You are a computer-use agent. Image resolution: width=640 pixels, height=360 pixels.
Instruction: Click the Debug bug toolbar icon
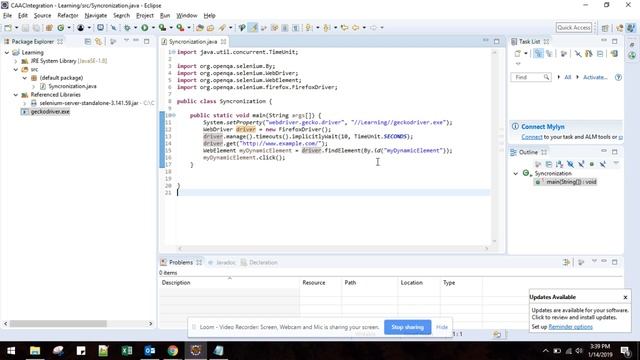point(127,28)
